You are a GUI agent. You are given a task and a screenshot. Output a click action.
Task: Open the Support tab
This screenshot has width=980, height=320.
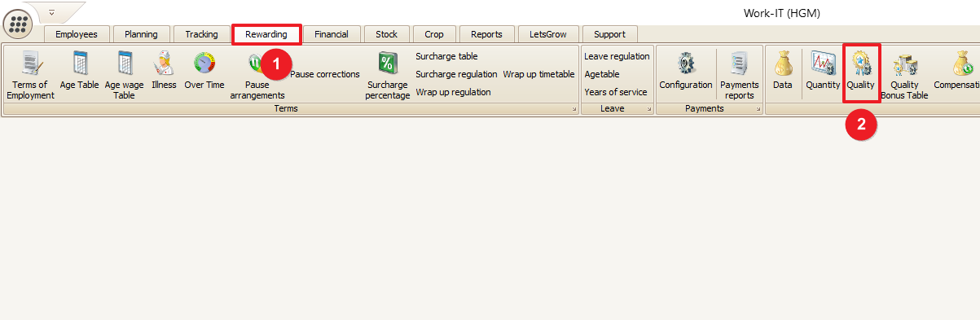pyautogui.click(x=610, y=34)
